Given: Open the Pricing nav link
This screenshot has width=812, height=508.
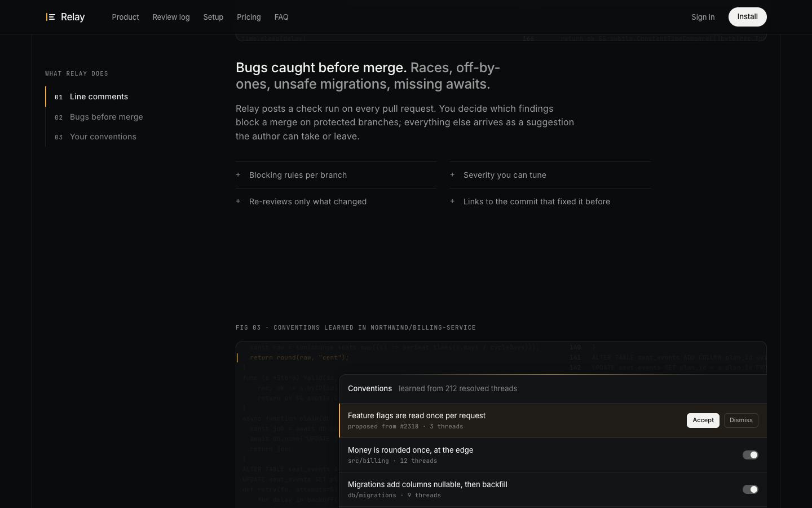Looking at the screenshot, I should pyautogui.click(x=249, y=17).
